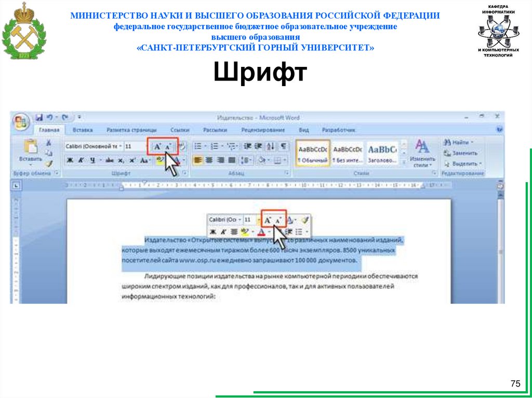Open Word help question icon
This screenshot has width=532, height=398.
pyautogui.click(x=499, y=129)
